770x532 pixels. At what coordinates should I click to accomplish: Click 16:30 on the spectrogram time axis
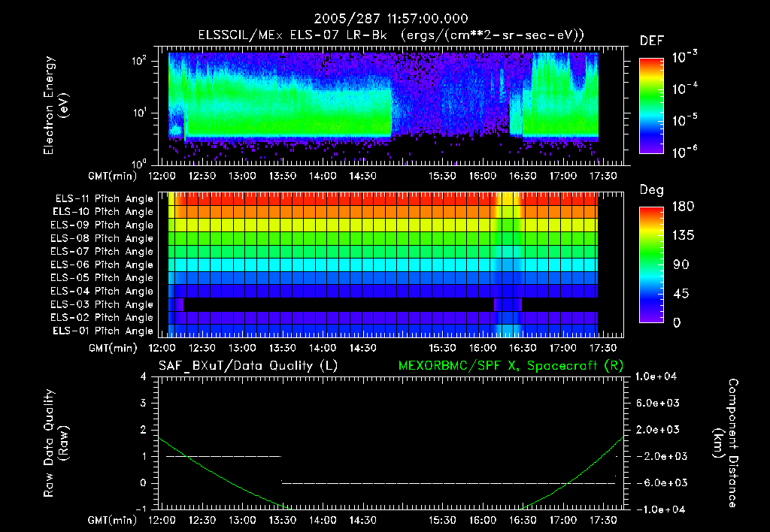coord(523,176)
